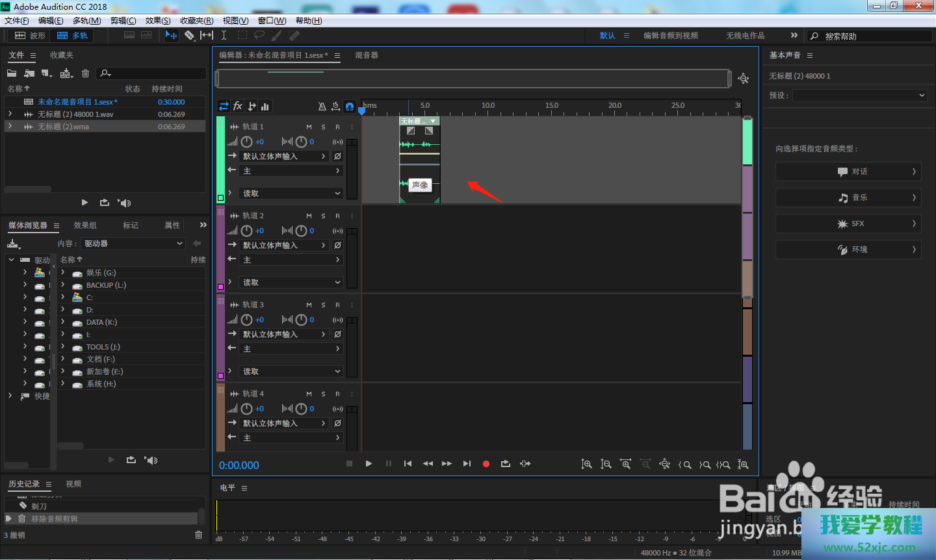Expand the 娱乐 (G:) drive folder
Image resolution: width=936 pixels, height=560 pixels.
[63, 273]
